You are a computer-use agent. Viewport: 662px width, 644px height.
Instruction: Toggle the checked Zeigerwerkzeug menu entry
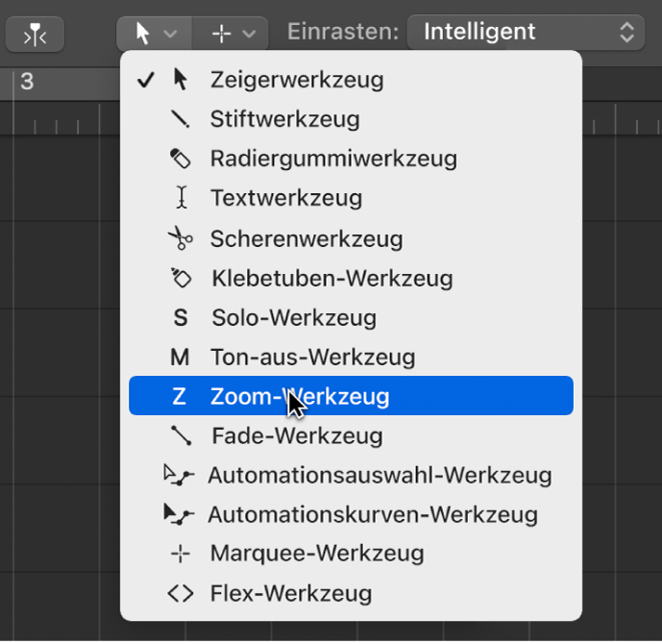(351, 80)
